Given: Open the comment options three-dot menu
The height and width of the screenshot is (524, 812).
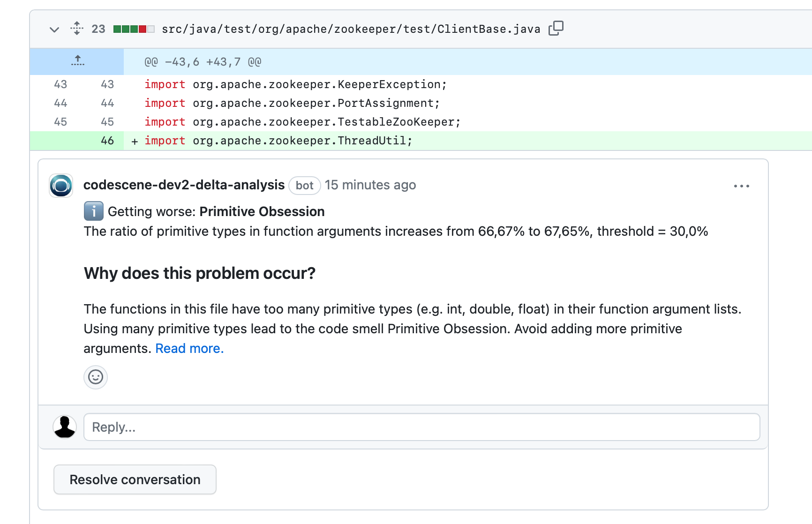Looking at the screenshot, I should pos(741,186).
